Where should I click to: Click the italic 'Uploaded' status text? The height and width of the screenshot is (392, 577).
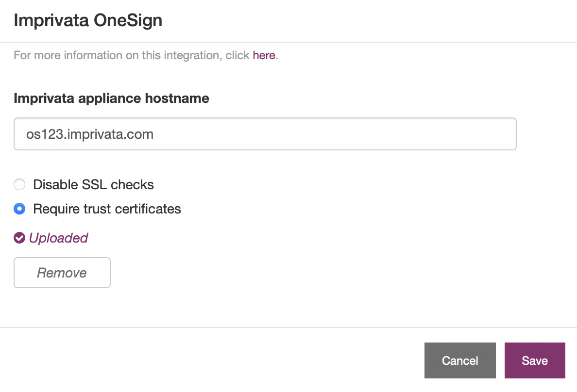click(58, 238)
